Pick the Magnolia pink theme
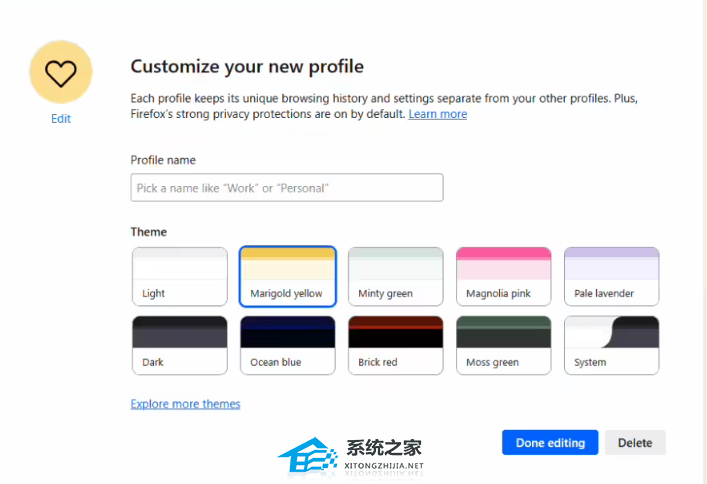The width and height of the screenshot is (707, 484). point(503,277)
